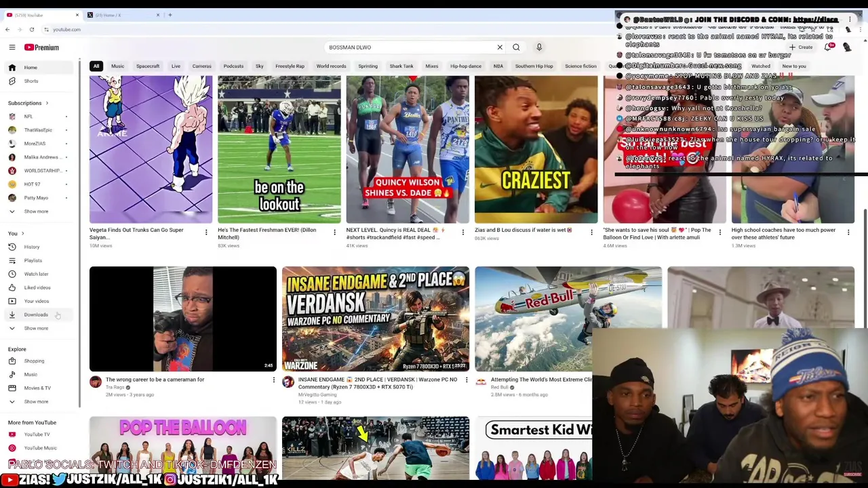Open YouTube Music link in sidebar
The width and height of the screenshot is (868, 488).
[x=40, y=448]
